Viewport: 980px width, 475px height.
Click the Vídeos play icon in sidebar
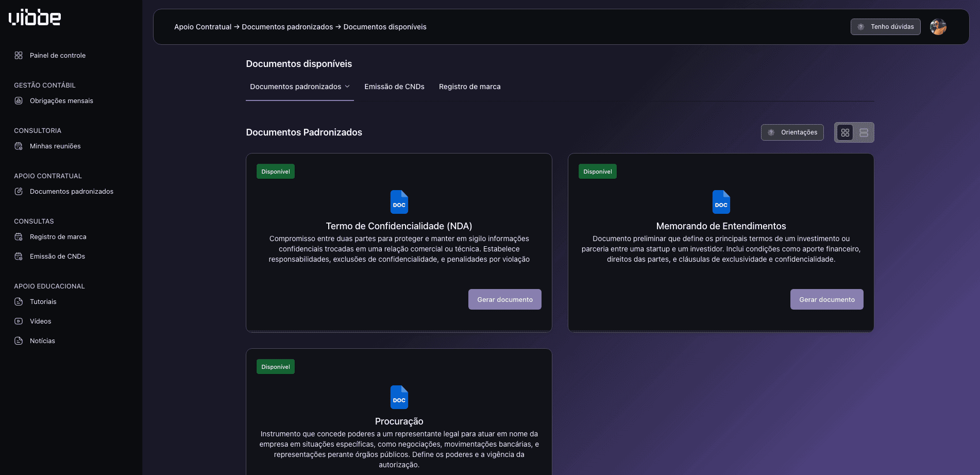pos(19,321)
